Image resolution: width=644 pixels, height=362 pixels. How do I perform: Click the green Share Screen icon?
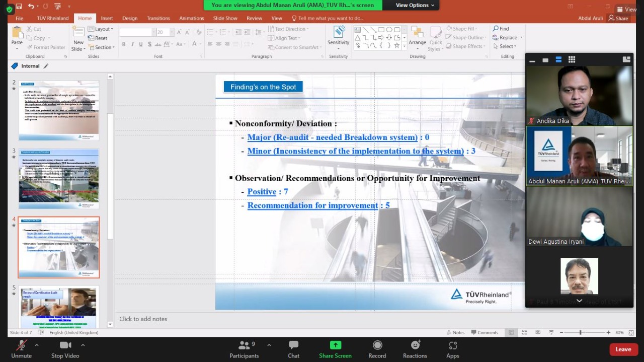pyautogui.click(x=335, y=345)
